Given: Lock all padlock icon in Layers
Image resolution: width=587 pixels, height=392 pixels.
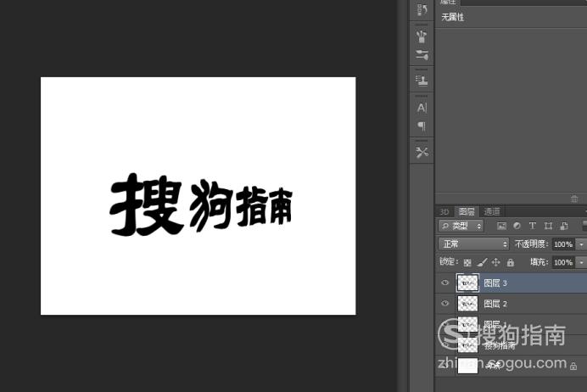Looking at the screenshot, I should (511, 262).
